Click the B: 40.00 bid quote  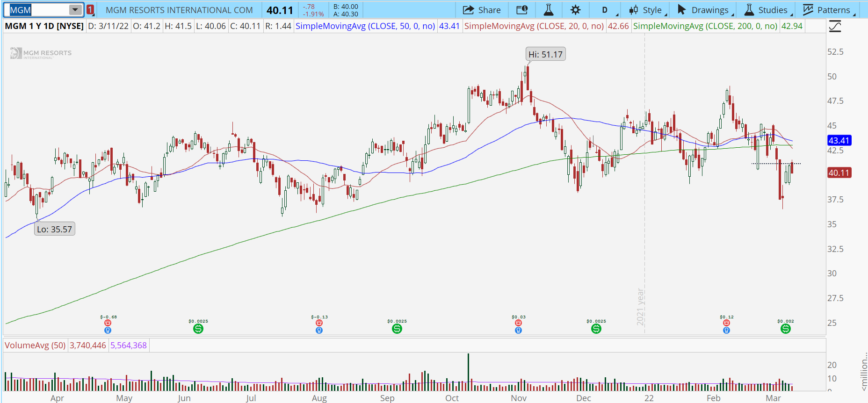[x=346, y=7]
